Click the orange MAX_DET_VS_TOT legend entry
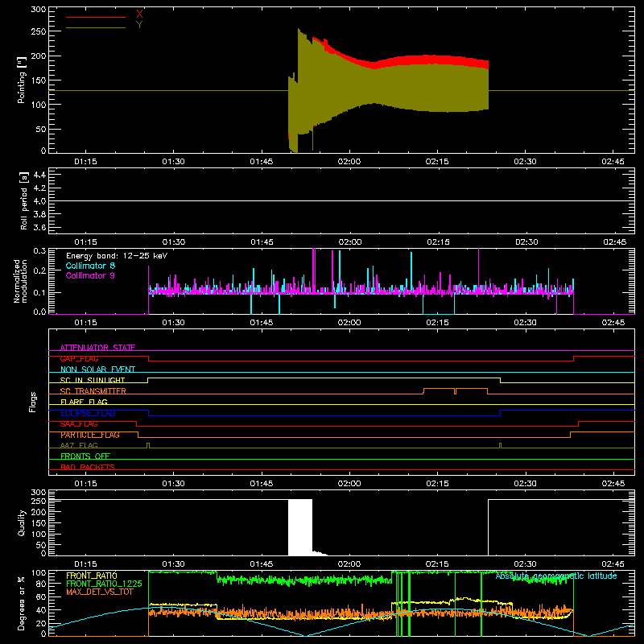 coord(99,592)
